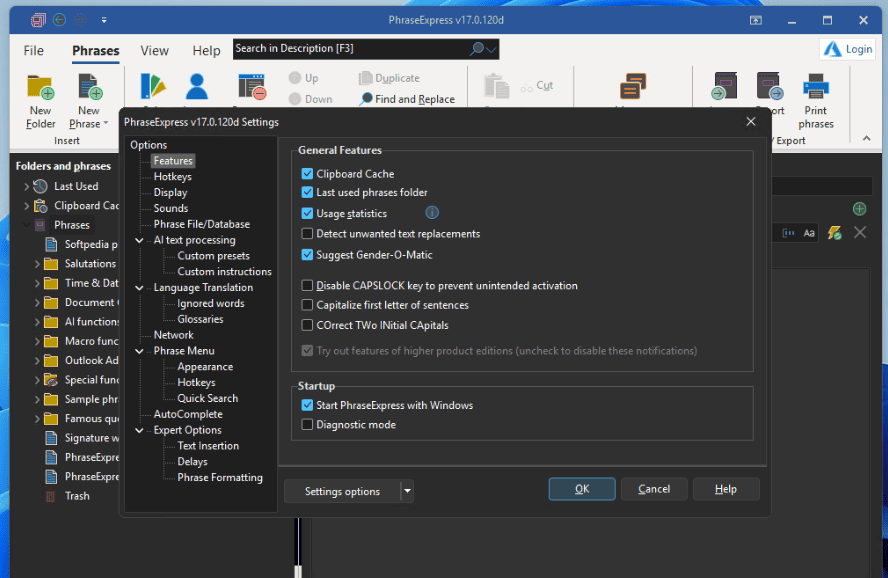Collapse Language Translation tree node
The image size is (888, 578).
pos(139,288)
